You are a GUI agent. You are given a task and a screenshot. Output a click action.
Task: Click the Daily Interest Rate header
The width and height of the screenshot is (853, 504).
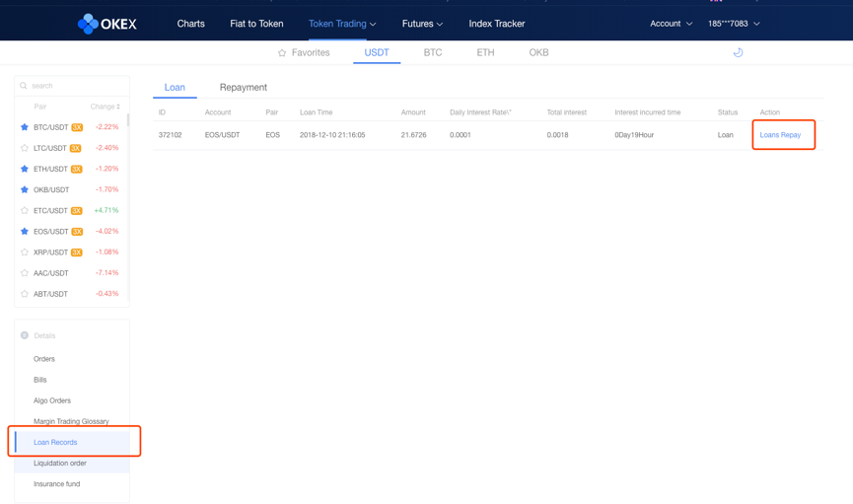[x=480, y=112]
